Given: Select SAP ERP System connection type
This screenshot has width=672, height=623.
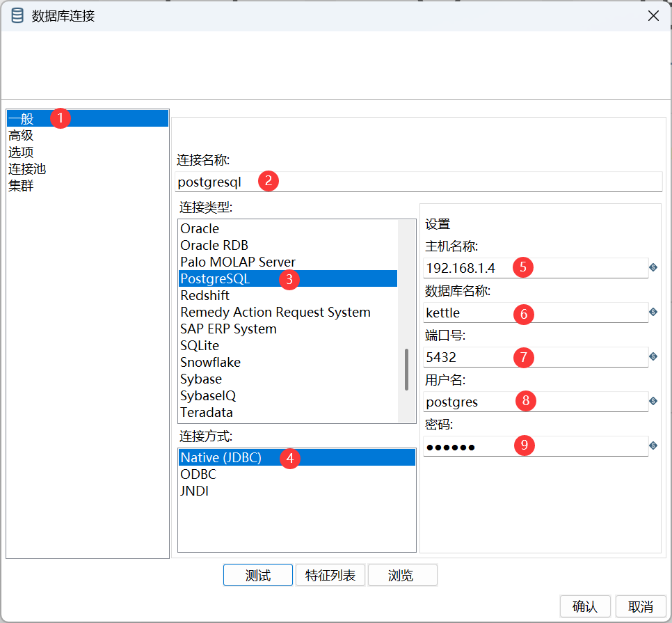Looking at the screenshot, I should point(288,329).
